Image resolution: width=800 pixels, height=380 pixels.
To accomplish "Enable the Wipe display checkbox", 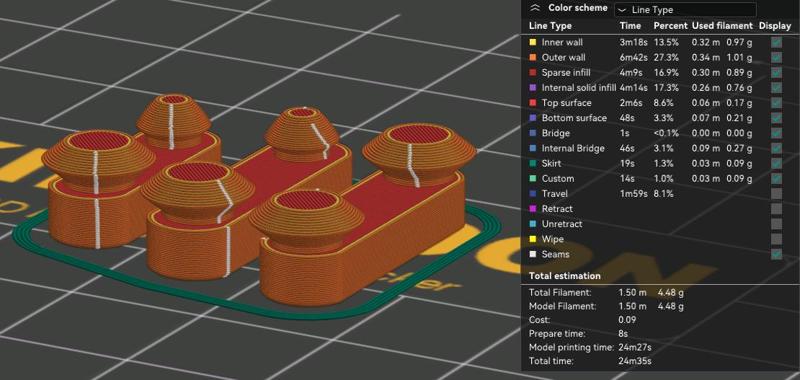I will (776, 239).
